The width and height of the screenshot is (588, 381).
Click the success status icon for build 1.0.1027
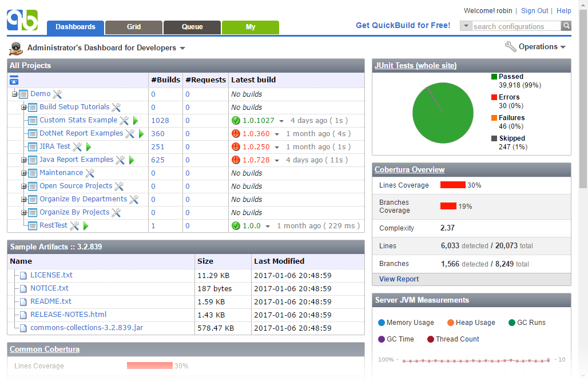236,120
